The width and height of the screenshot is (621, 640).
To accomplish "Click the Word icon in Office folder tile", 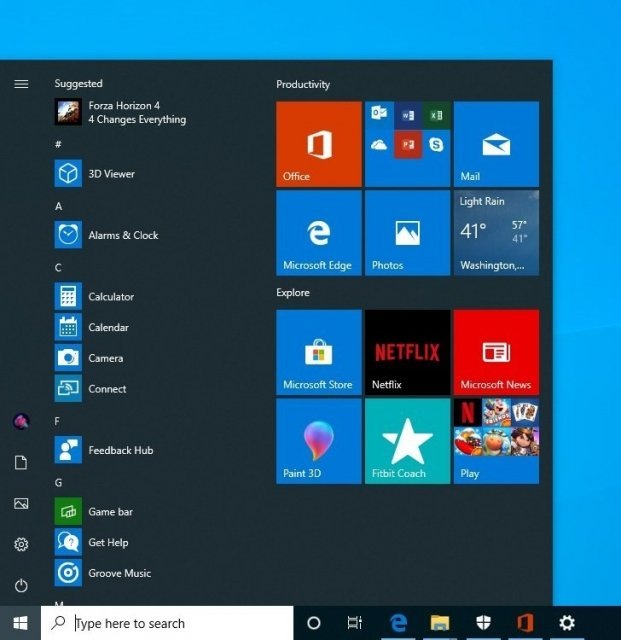I will coord(408,116).
